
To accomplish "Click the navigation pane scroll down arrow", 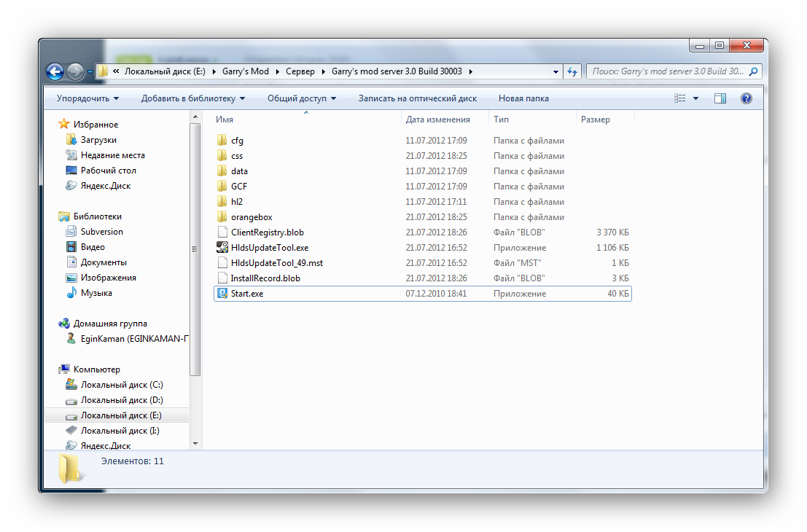I will click(x=195, y=443).
